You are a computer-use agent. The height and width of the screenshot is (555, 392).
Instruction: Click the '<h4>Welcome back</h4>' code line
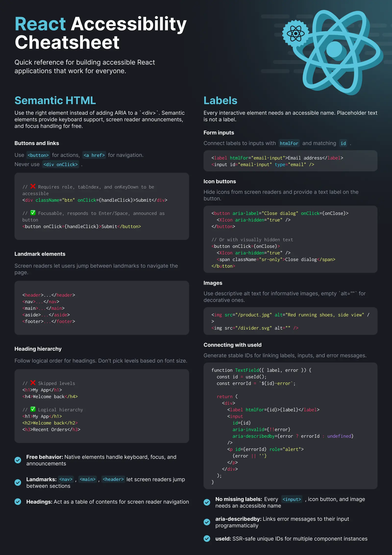[50, 397]
